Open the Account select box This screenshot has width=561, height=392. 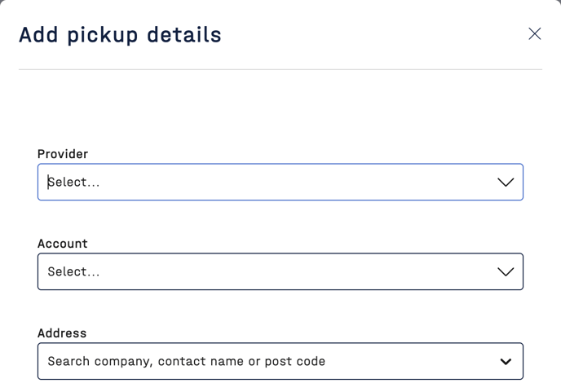coord(280,272)
